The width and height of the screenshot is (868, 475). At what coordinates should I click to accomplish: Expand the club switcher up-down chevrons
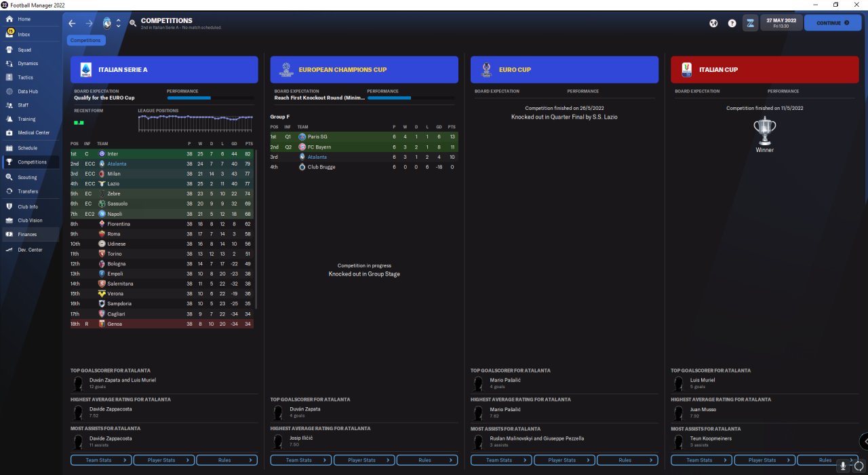119,23
